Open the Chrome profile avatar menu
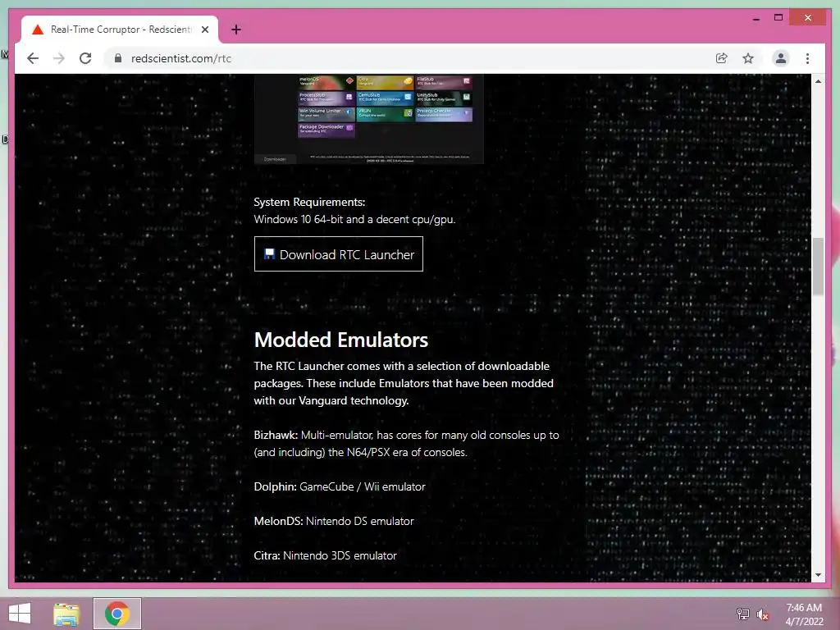840x630 pixels. point(781,58)
